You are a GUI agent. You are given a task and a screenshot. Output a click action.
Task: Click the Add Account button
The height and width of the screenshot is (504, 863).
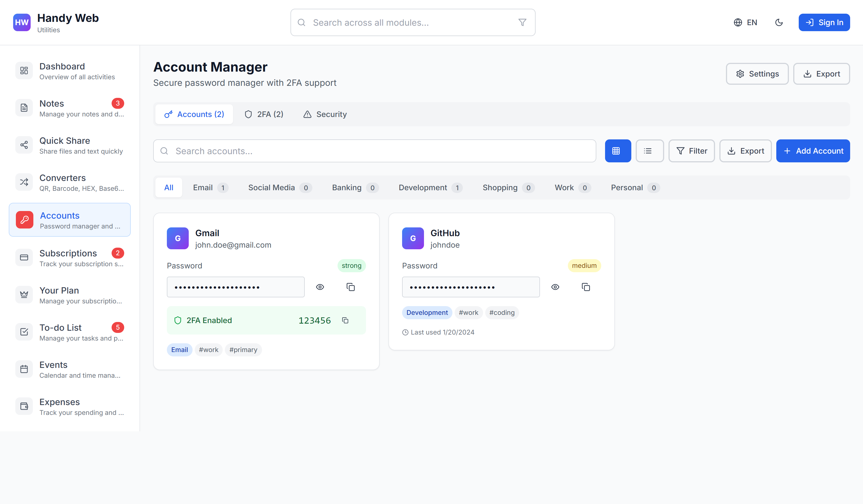[x=813, y=151]
